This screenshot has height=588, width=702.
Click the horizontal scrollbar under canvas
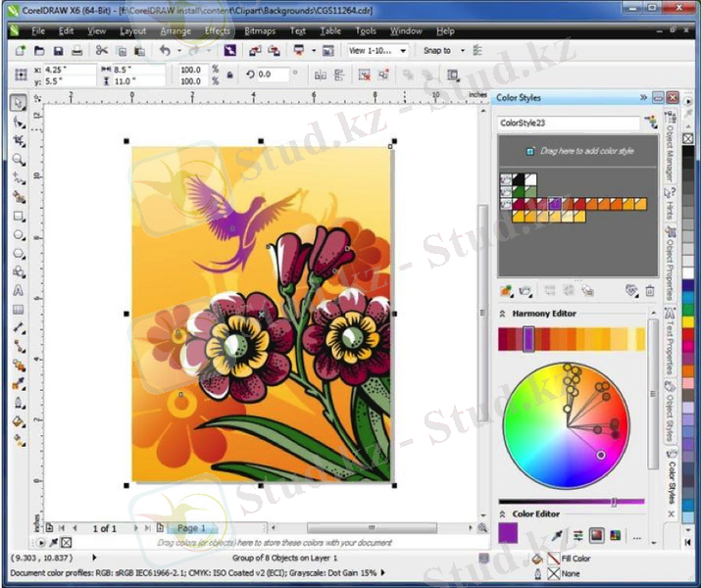click(372, 528)
